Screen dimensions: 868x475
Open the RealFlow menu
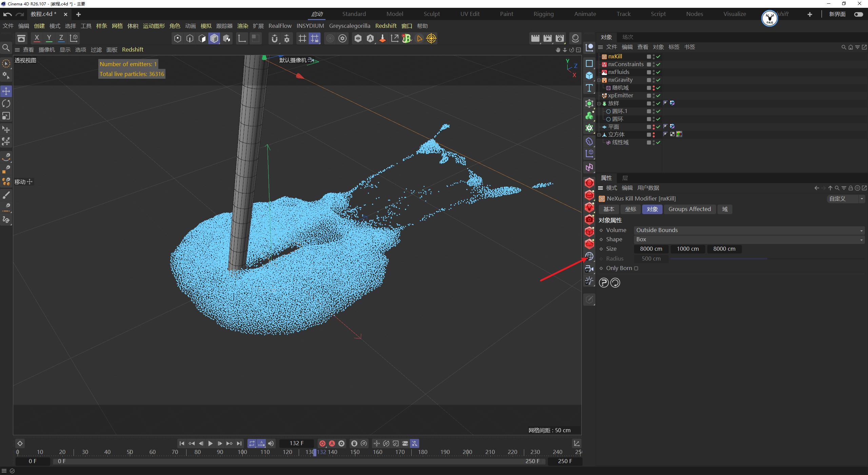[x=280, y=26]
